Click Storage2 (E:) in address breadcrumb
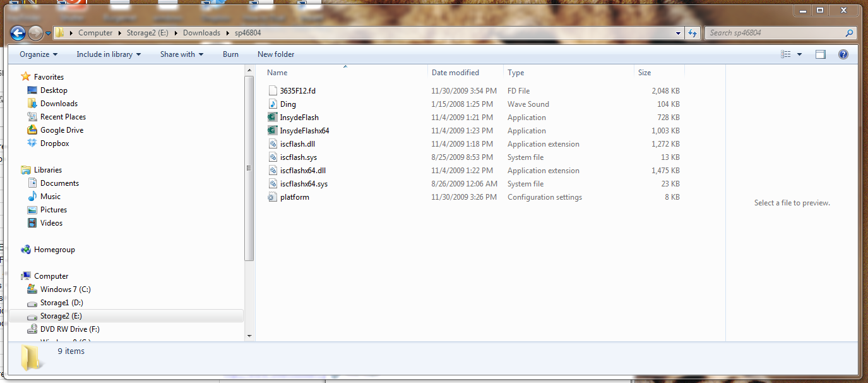 click(x=149, y=33)
